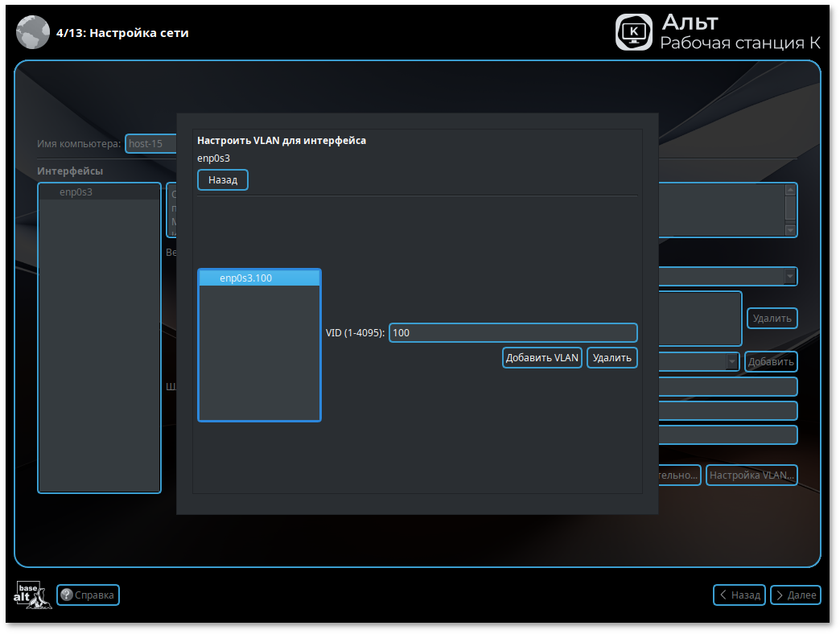840x634 pixels.
Task: Open the dropdown left of Добавить button
Action: tap(732, 362)
